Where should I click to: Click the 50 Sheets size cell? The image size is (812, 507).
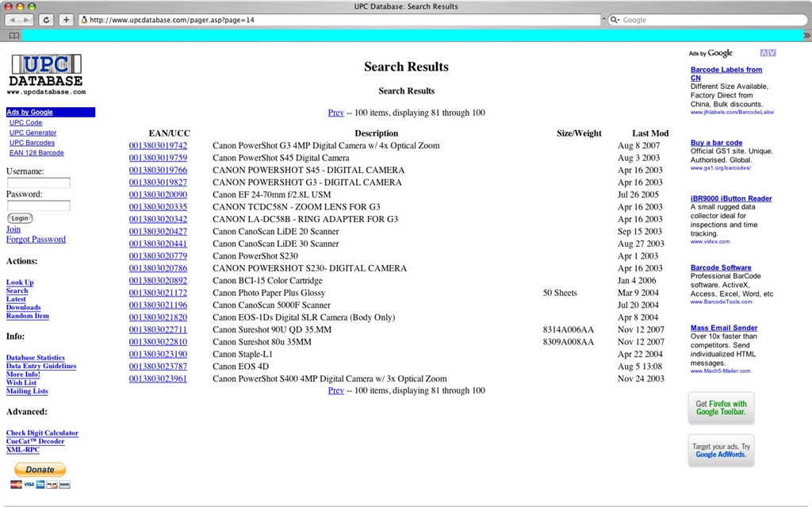[560, 293]
